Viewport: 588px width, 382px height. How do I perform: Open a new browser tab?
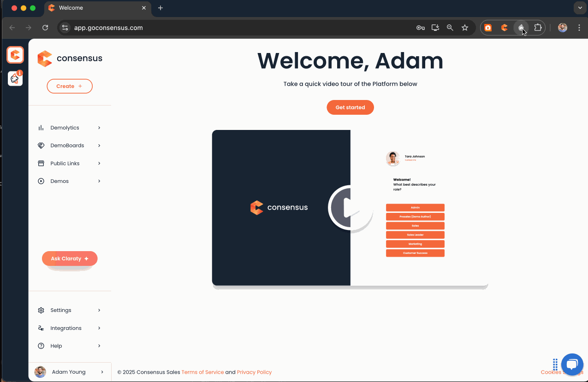pyautogui.click(x=160, y=8)
